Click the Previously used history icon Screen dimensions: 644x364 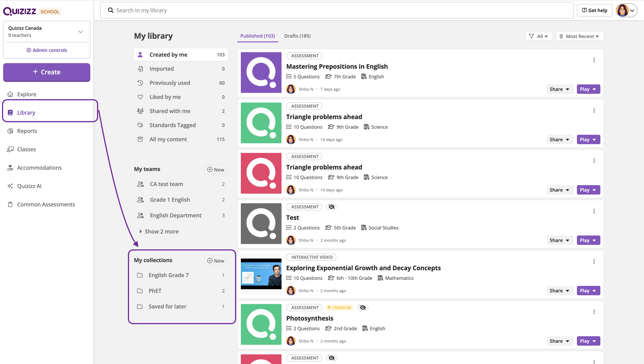140,83
